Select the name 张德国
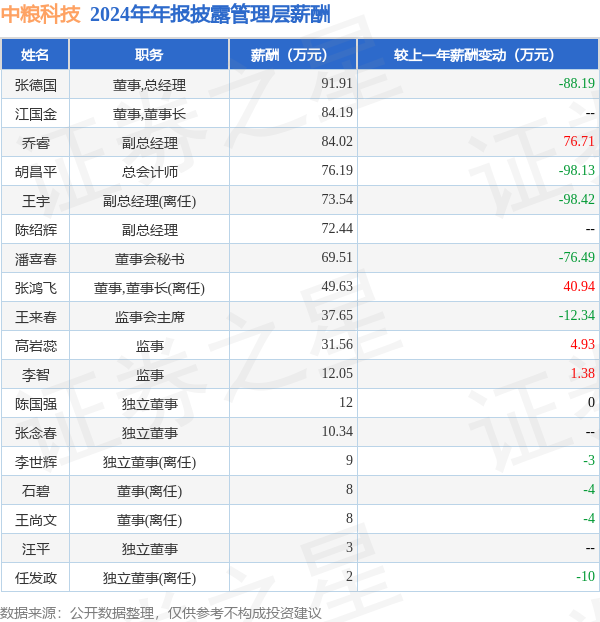 36,85
